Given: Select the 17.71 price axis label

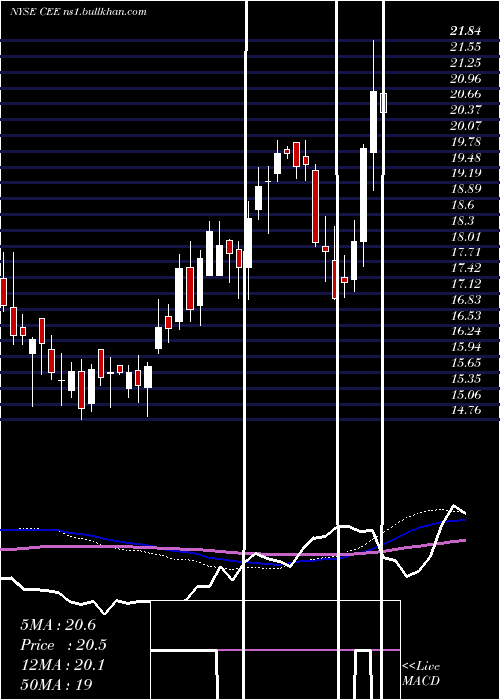Looking at the screenshot, I should pos(465,252).
